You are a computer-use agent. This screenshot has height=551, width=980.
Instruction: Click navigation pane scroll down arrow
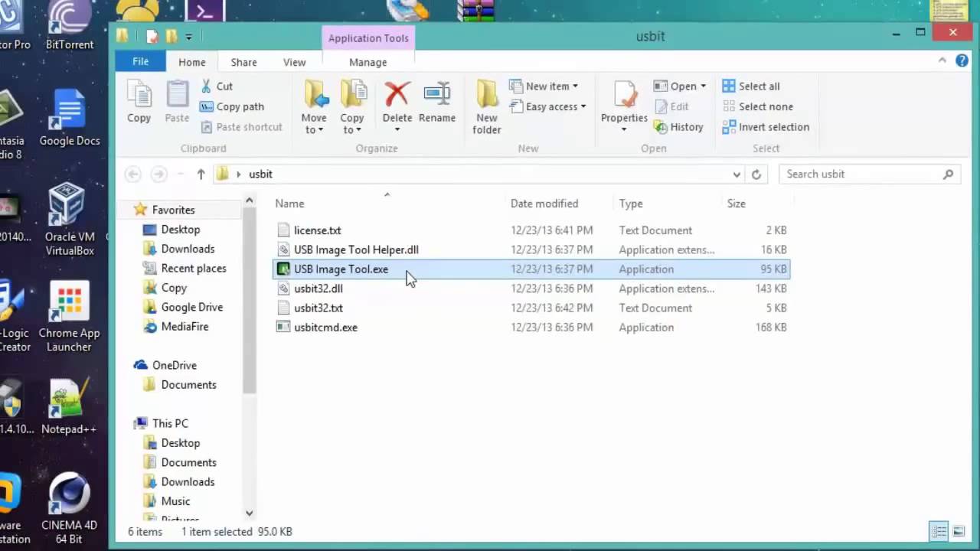click(x=250, y=514)
